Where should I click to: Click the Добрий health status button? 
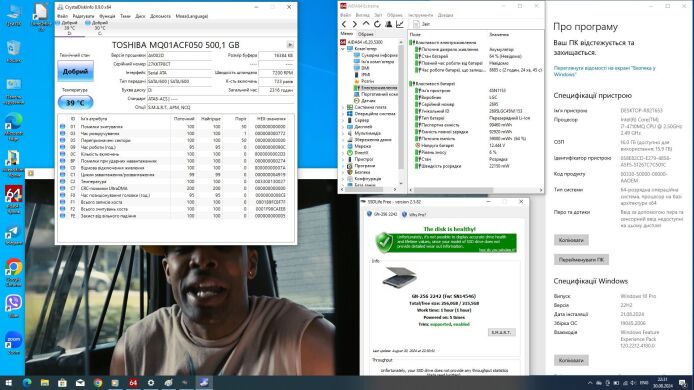click(75, 71)
